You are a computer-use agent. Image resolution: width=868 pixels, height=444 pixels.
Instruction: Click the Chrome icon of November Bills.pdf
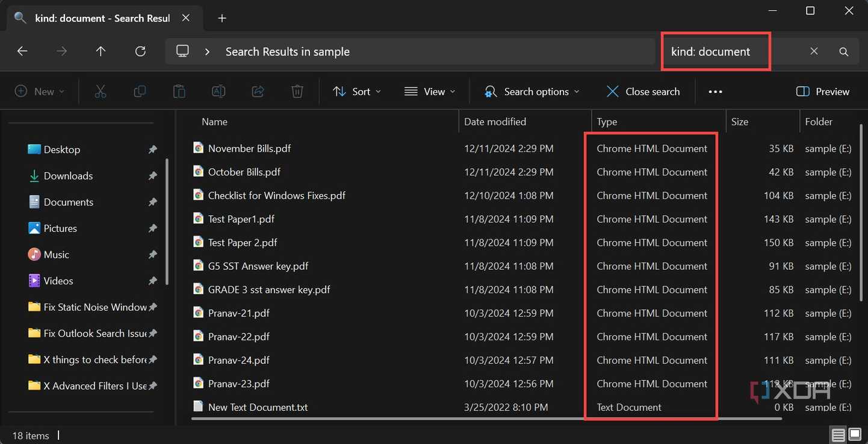pos(198,148)
